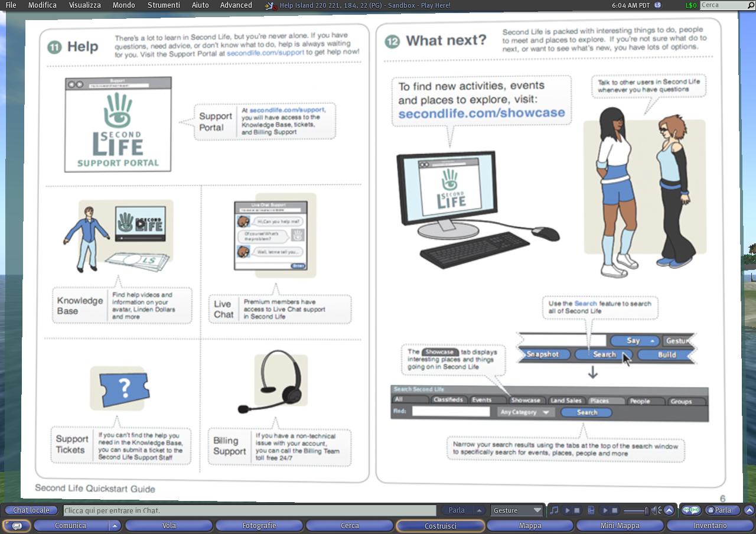Open the Inventario window
756x534 pixels.
[711, 526]
